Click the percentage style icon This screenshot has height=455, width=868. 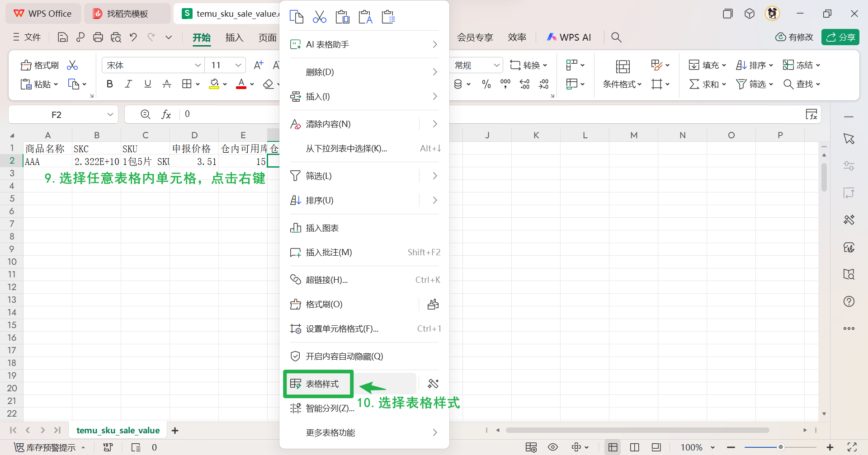click(486, 84)
